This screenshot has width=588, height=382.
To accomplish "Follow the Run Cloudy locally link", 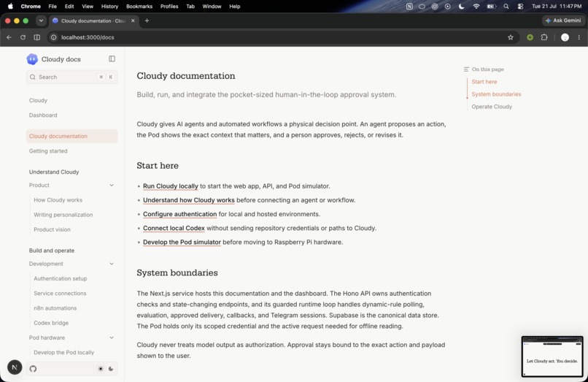I will tap(170, 186).
